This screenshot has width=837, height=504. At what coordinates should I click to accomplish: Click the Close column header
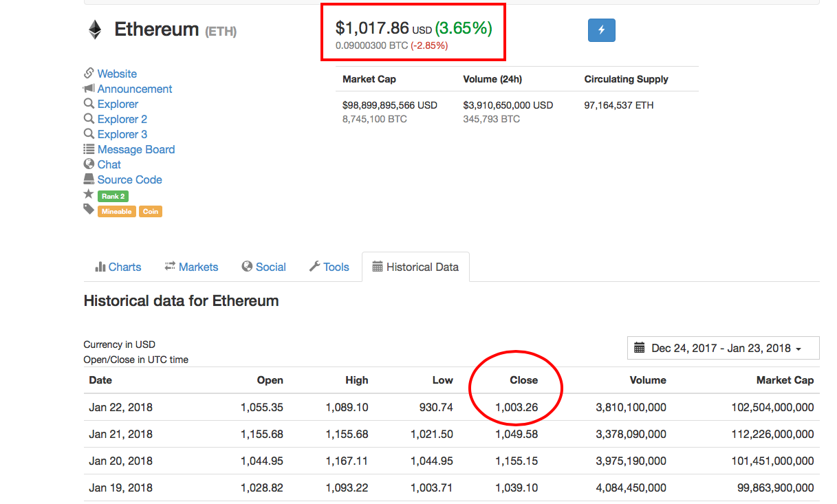point(524,380)
